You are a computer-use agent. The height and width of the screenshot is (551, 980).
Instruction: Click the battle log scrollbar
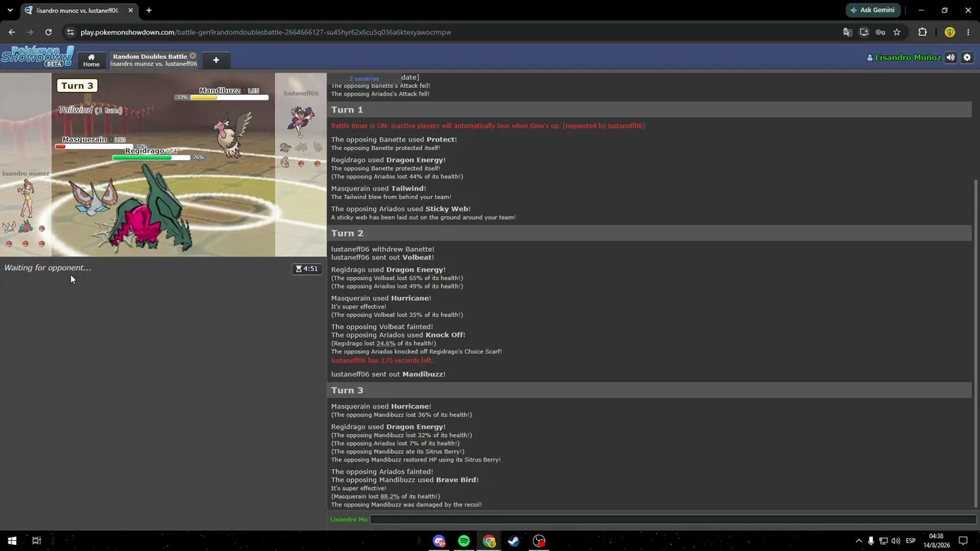[975, 344]
